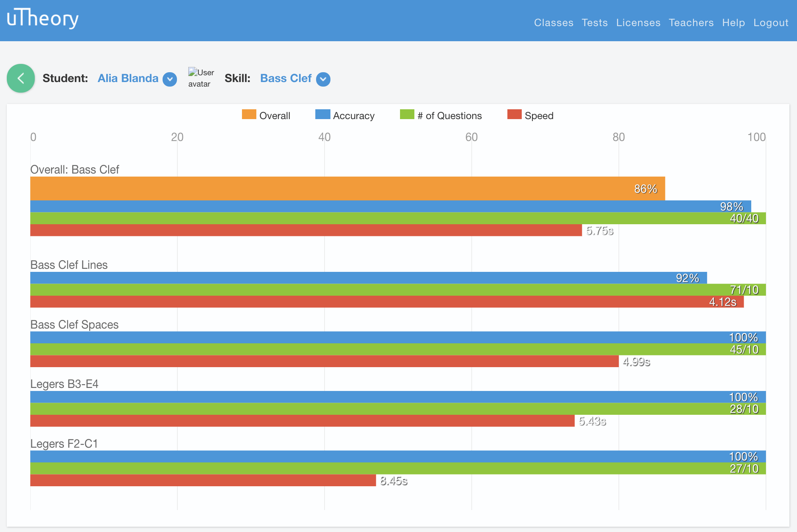Screen dimensions: 797x532
Task: Click the 4.99s speed bar
Action: [x=324, y=361]
